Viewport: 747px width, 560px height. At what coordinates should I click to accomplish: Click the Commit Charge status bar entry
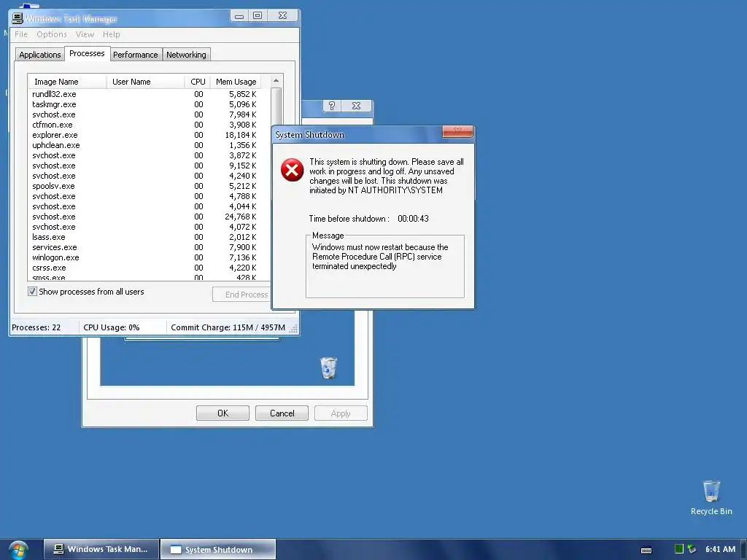228,327
